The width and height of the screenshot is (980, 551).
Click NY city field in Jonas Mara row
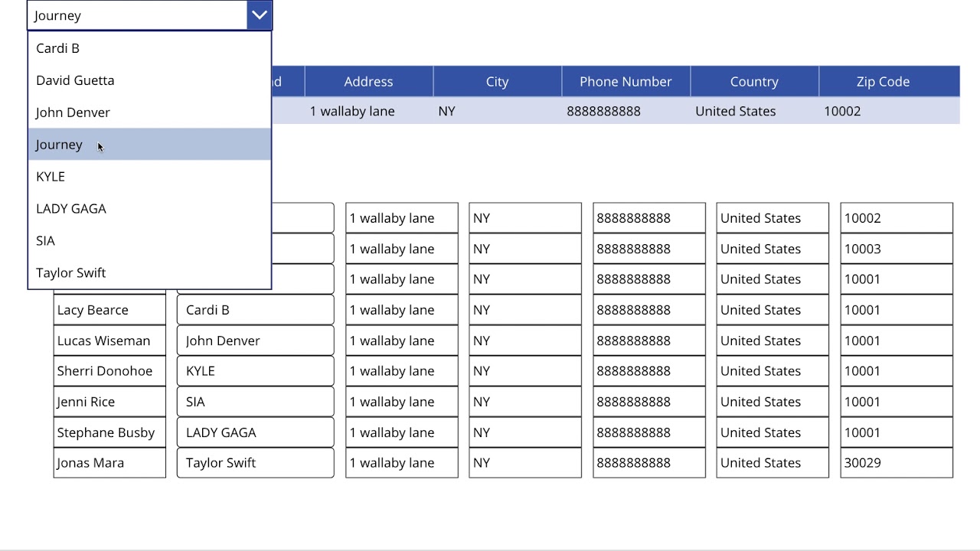[x=525, y=463]
